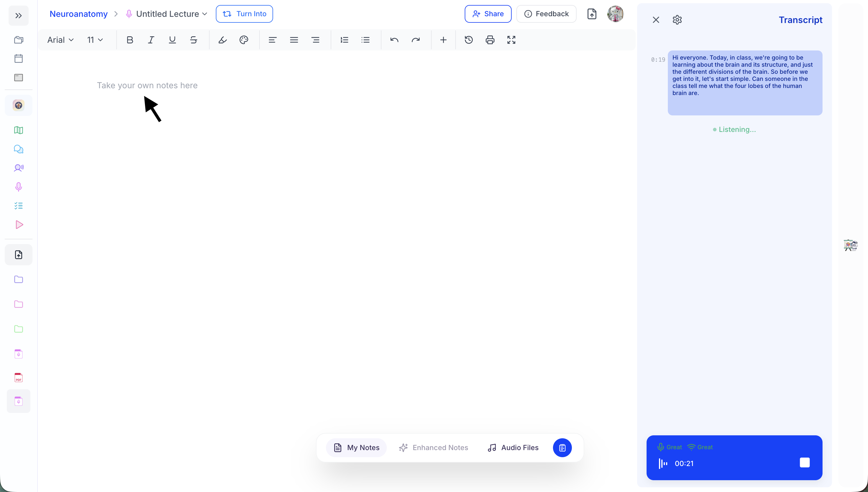Viewport: 868px width, 492px height.
Task: Stop the lecture recording
Action: point(805,462)
